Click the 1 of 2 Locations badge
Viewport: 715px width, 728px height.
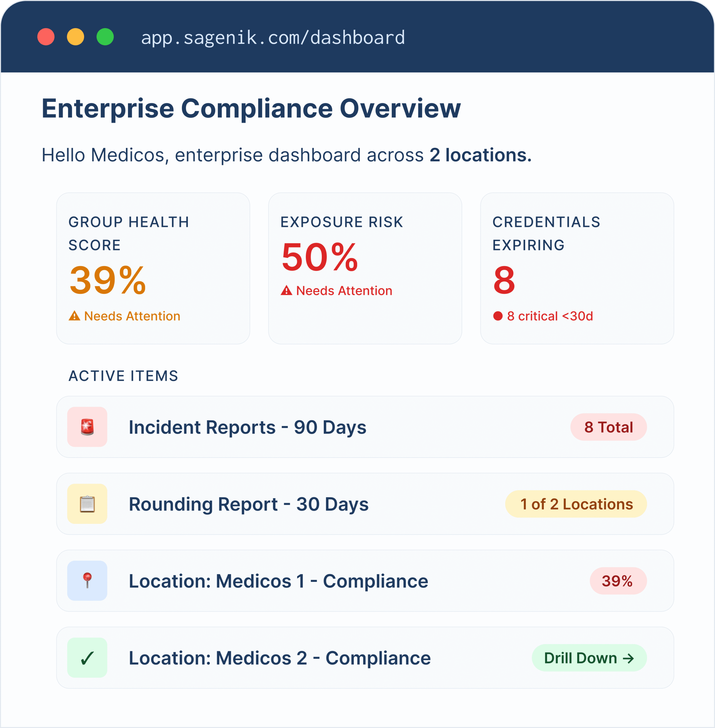coord(576,504)
